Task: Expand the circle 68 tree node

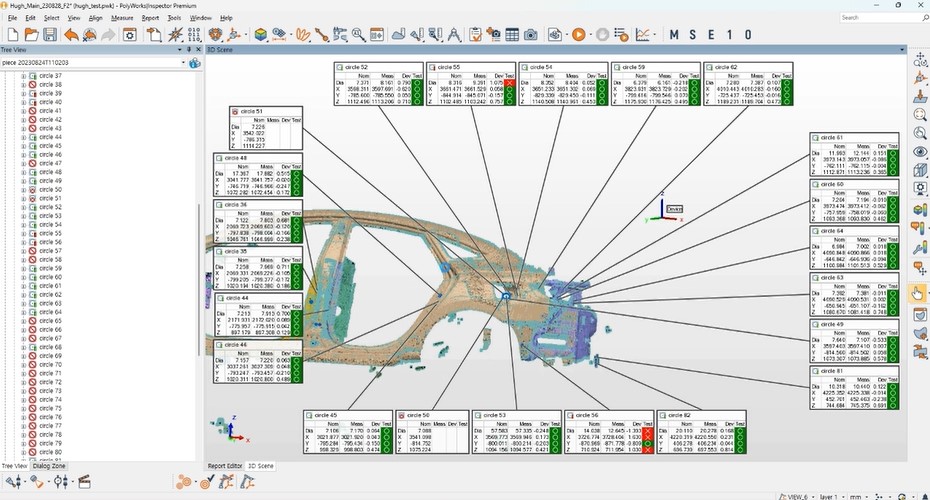Action: point(24,347)
